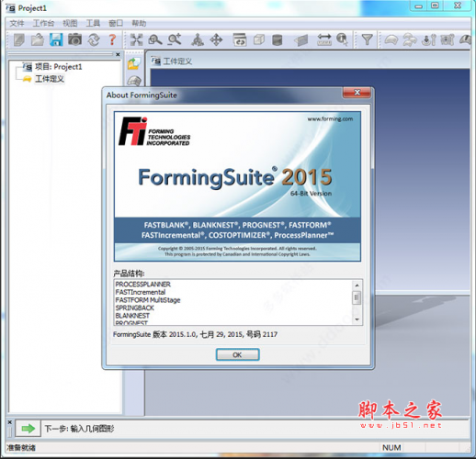Open the 工具 menu
The height and width of the screenshot is (459, 476).
coord(93,23)
